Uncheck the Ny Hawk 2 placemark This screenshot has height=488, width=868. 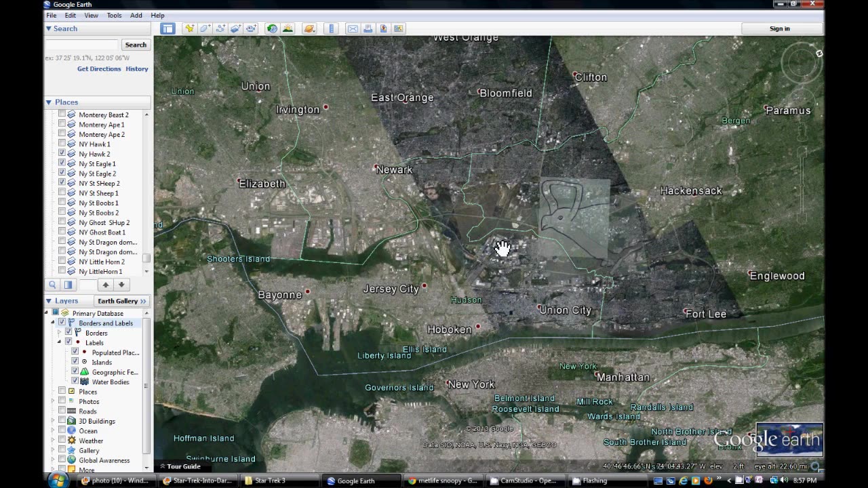(x=63, y=154)
